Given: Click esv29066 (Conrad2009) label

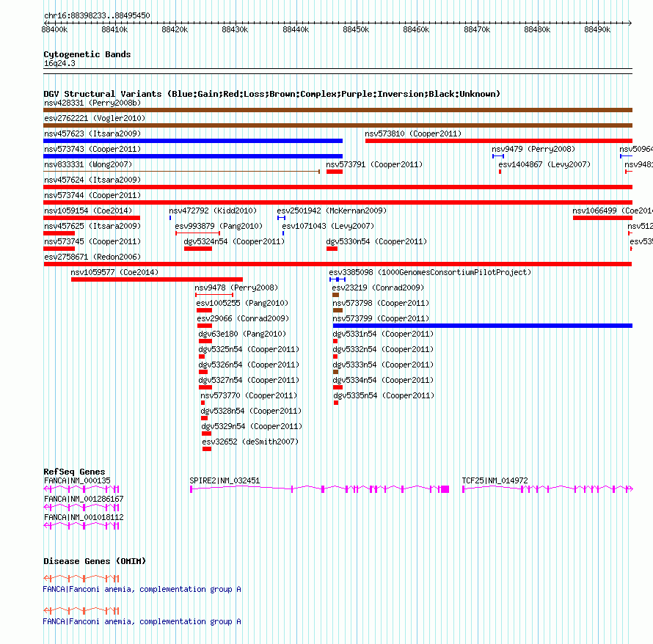Looking at the screenshot, I should tap(243, 318).
